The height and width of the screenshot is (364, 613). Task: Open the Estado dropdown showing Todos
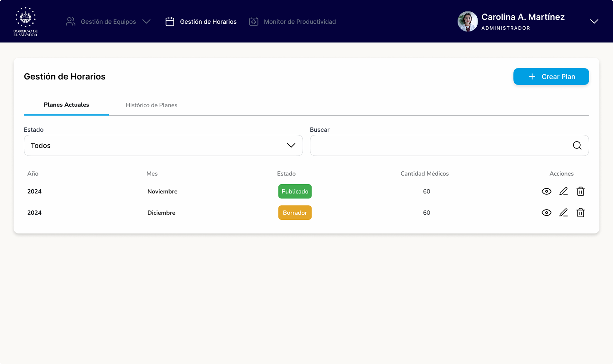click(x=163, y=145)
